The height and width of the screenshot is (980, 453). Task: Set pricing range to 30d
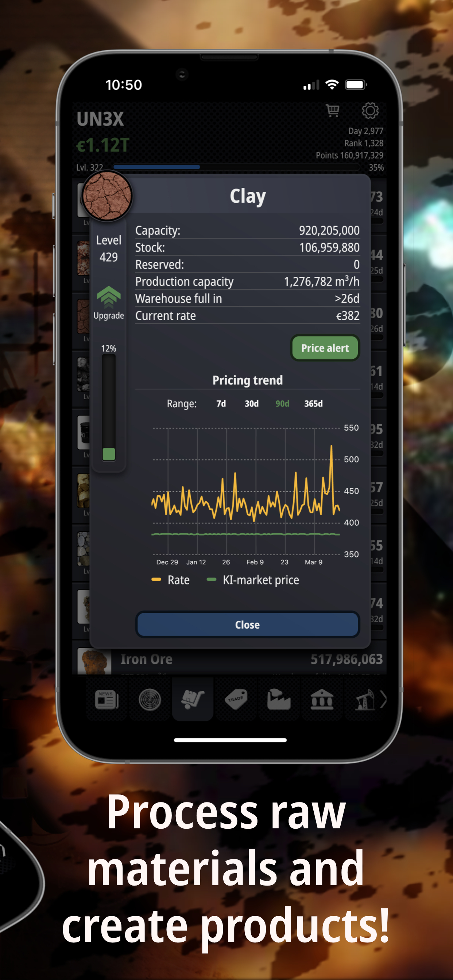coord(251,404)
